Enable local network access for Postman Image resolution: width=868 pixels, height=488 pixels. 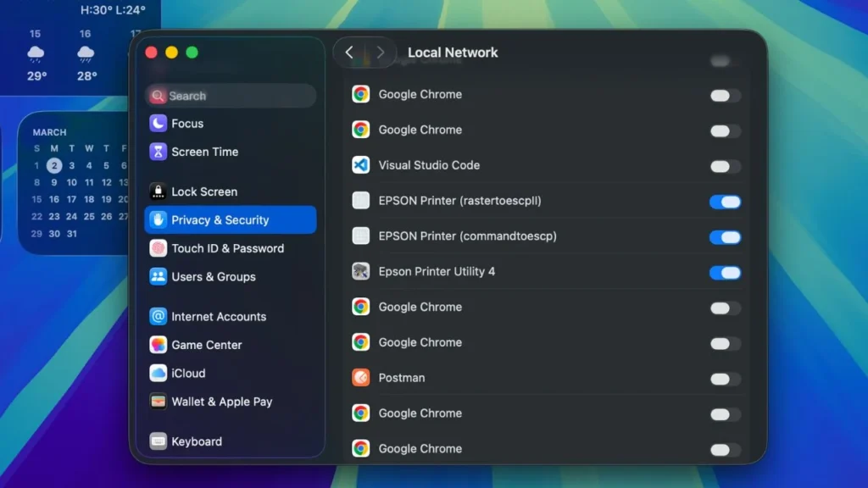coord(724,379)
